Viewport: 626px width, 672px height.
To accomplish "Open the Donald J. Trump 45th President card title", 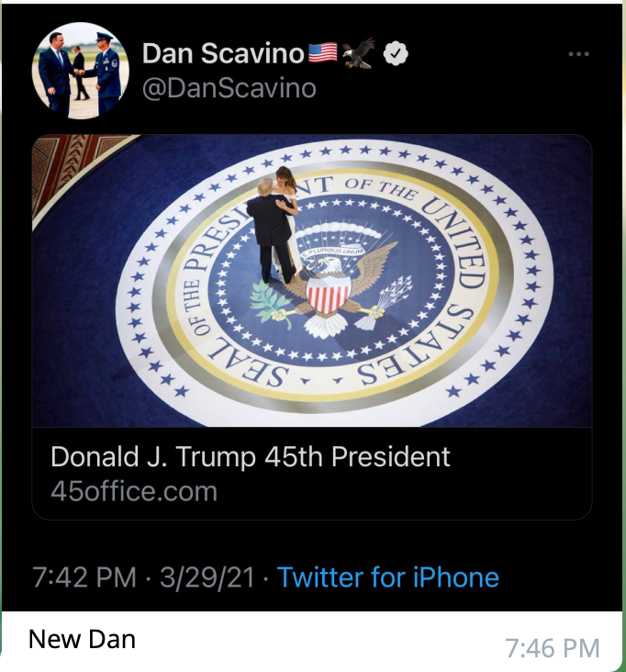I will point(251,456).
